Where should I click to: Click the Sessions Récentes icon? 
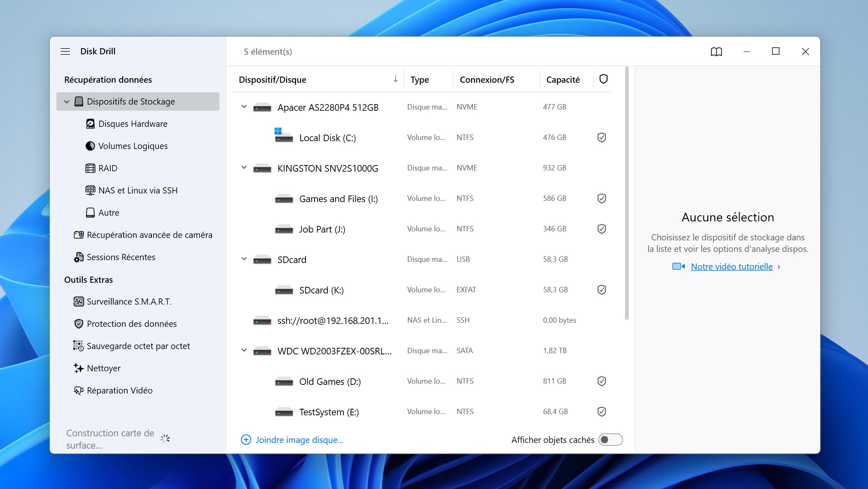[x=79, y=257]
